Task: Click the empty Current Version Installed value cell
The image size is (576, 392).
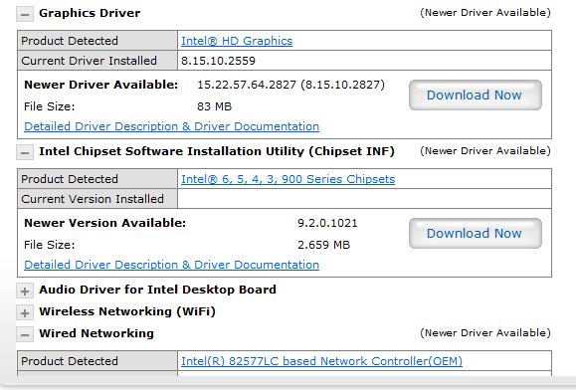Action: 364,199
